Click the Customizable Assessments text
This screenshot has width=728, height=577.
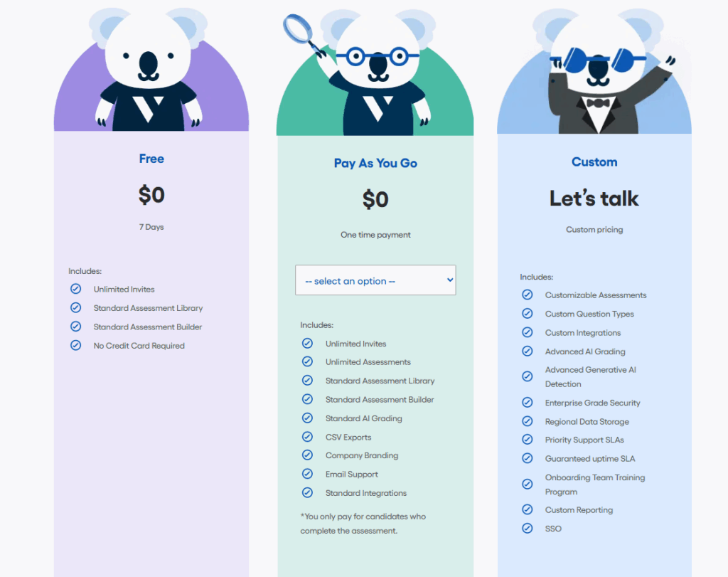pos(596,295)
